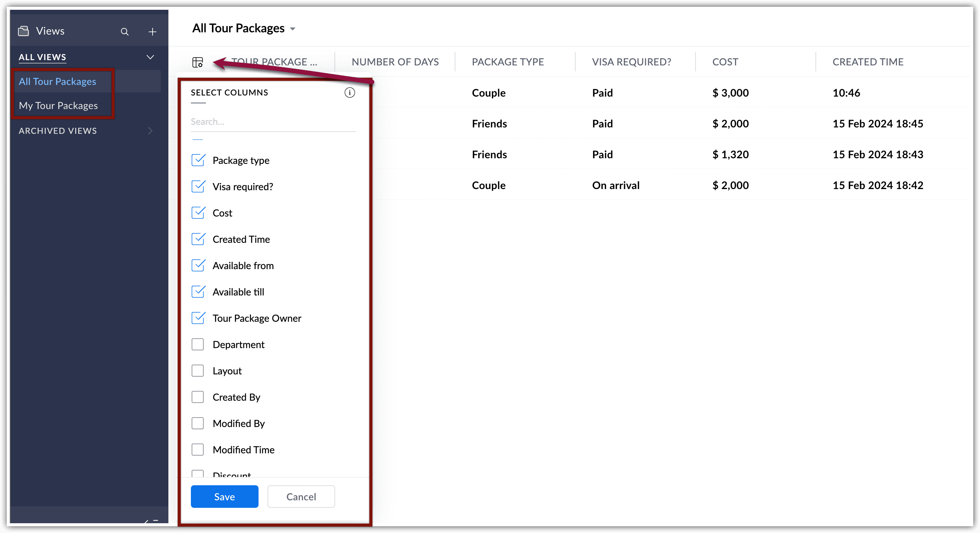Uncheck the Package type checkbox
This screenshot has height=533, width=980.
click(198, 160)
